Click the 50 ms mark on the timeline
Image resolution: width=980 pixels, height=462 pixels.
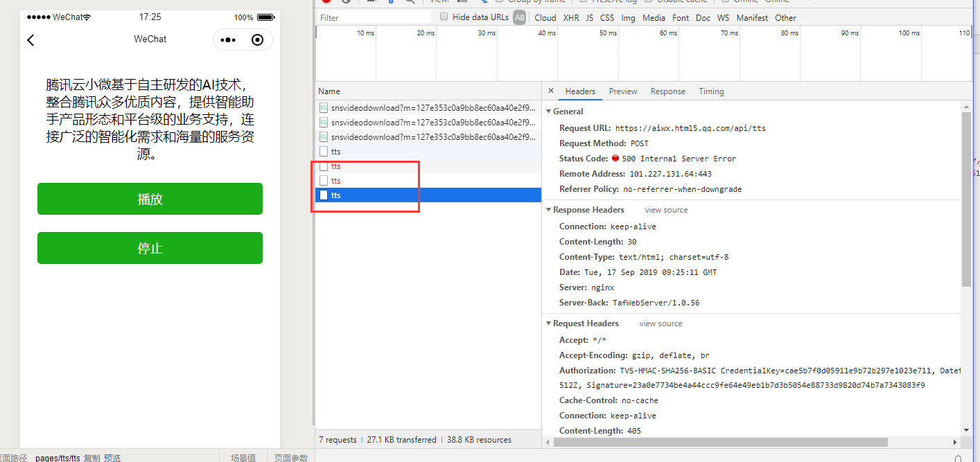tap(607, 33)
